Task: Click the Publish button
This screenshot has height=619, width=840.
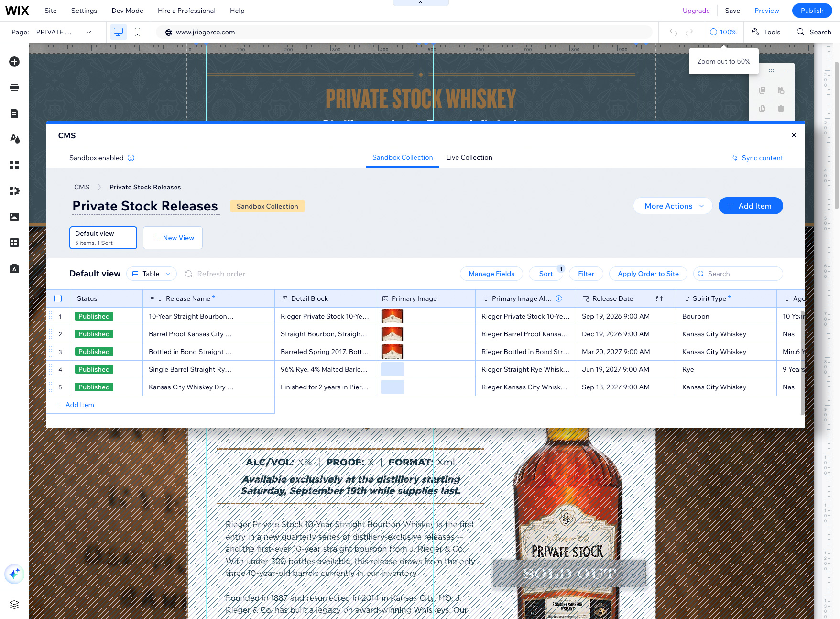Action: [x=812, y=11]
